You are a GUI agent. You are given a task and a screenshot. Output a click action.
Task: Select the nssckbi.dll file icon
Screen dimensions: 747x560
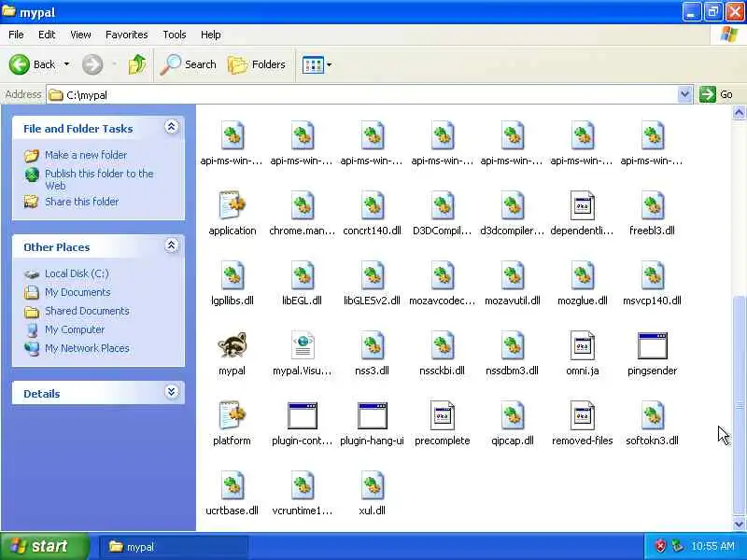pyautogui.click(x=442, y=345)
